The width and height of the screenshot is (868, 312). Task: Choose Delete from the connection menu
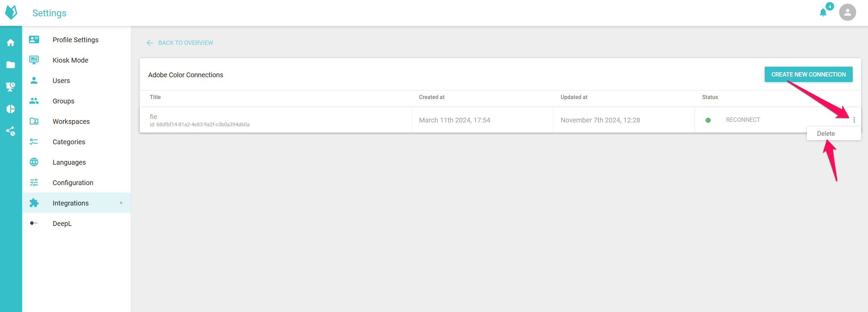pos(834,133)
